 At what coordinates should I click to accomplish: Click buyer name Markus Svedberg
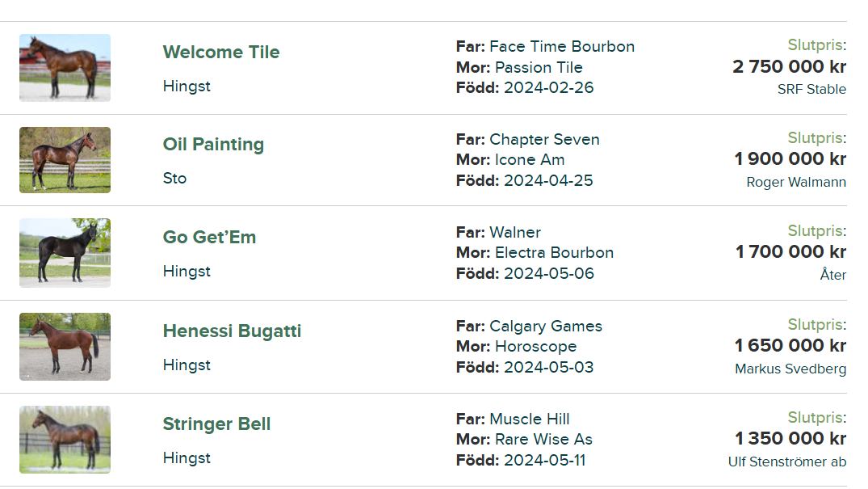tap(790, 369)
